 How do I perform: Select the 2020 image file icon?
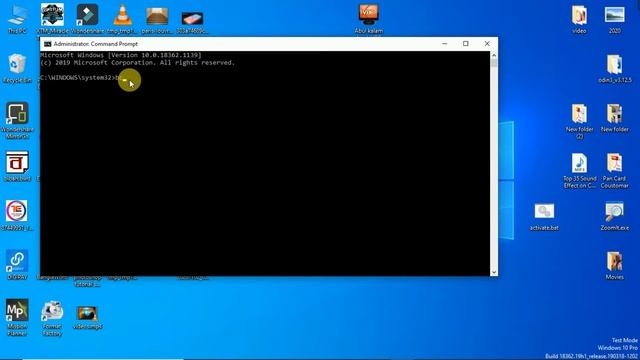615,18
